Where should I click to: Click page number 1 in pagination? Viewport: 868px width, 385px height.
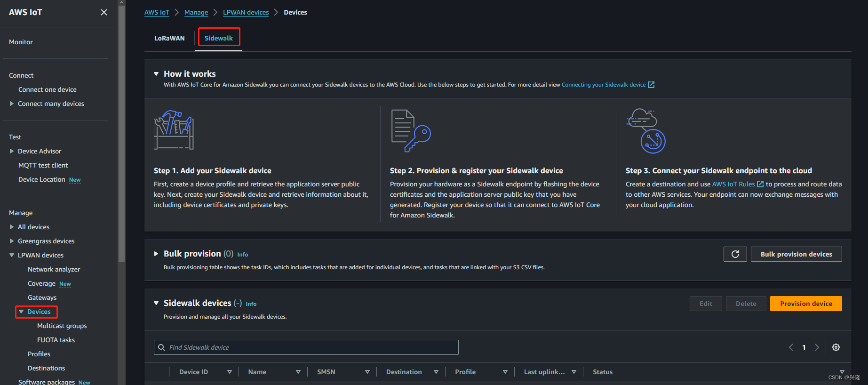pos(804,347)
